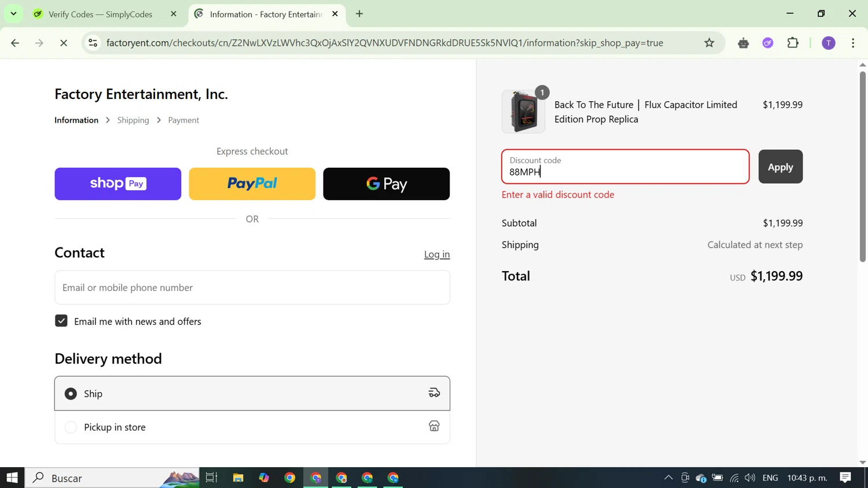Open Task View on the taskbar
Screen dimensions: 868x488
tap(212, 478)
